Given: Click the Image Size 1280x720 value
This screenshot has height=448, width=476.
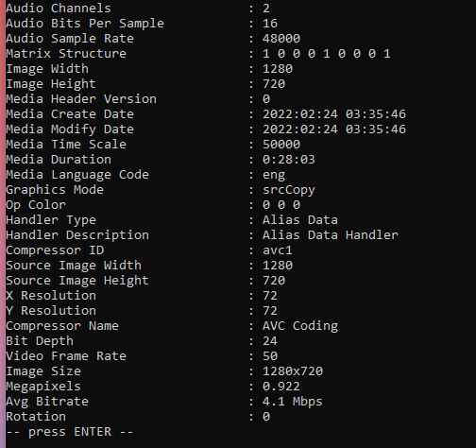Looking at the screenshot, I should 293,371.
